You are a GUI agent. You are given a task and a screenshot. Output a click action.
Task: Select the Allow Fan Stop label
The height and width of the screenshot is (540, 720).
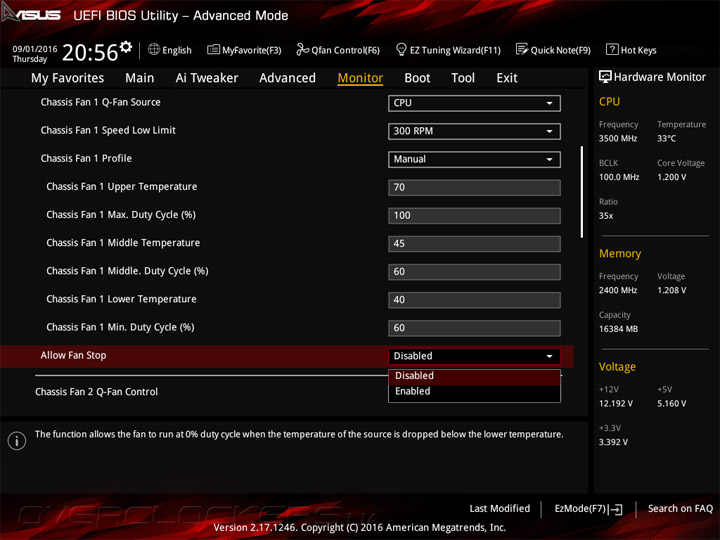[73, 355]
